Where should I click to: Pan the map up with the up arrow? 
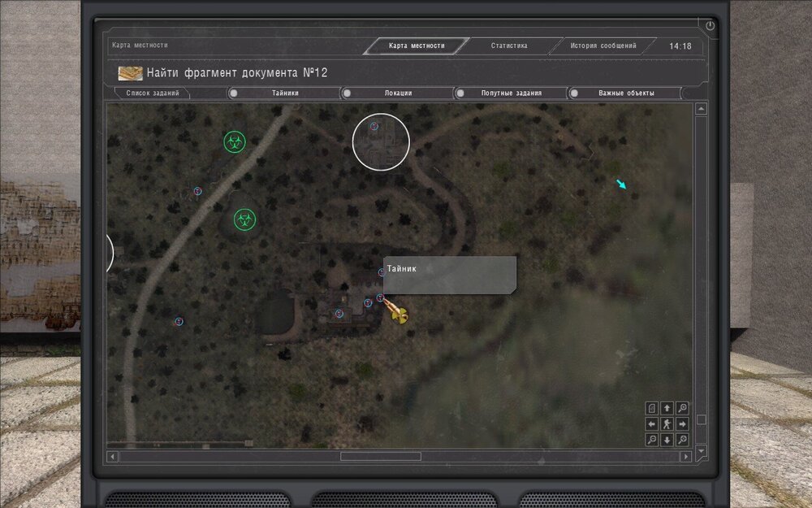click(x=667, y=409)
